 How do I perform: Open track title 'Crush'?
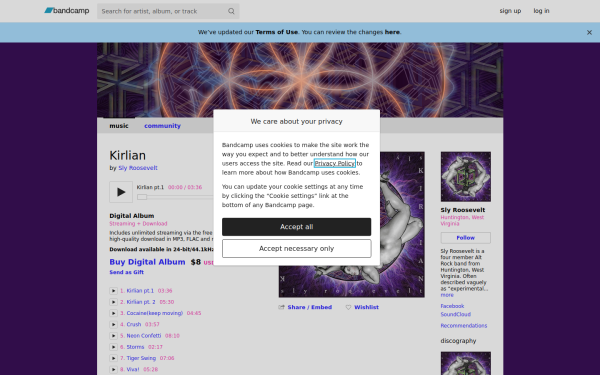pyautogui.click(x=134, y=324)
